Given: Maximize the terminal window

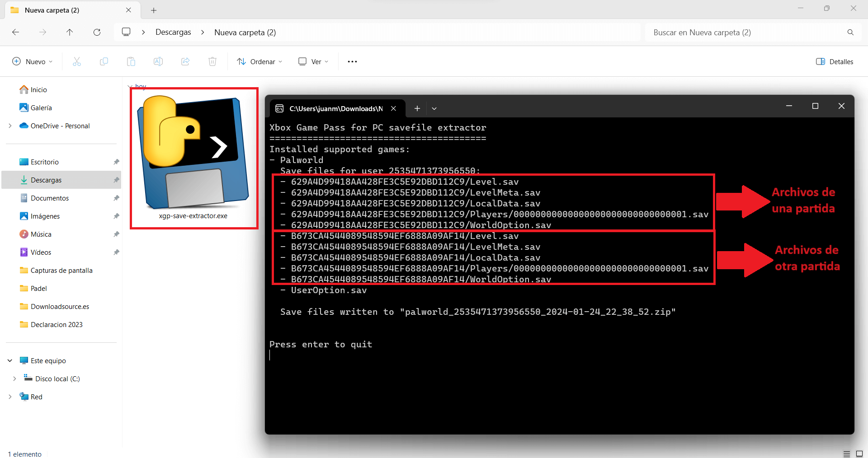Looking at the screenshot, I should pos(815,106).
